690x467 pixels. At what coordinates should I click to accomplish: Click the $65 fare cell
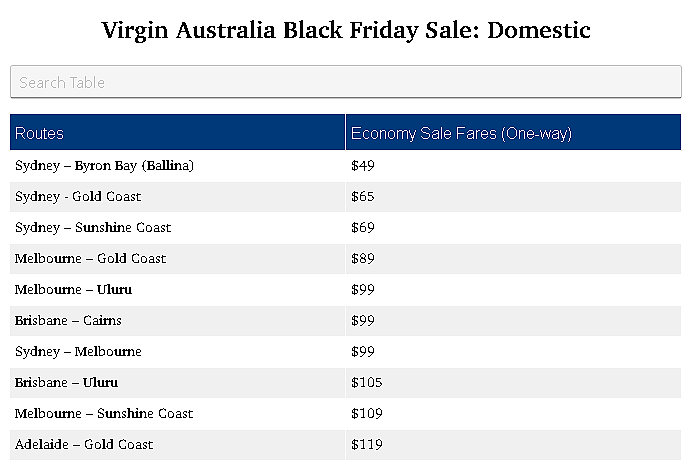pyautogui.click(x=514, y=196)
